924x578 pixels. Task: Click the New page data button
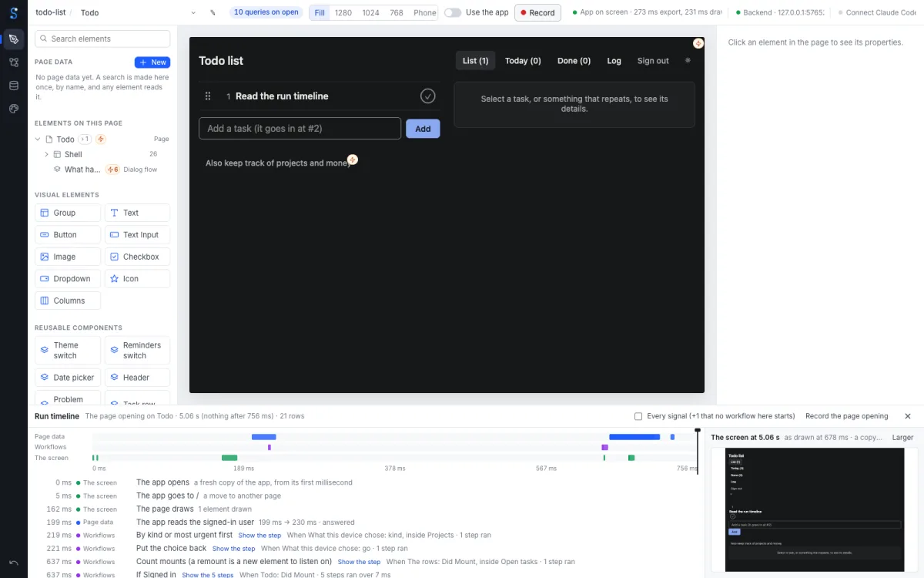pyautogui.click(x=152, y=62)
